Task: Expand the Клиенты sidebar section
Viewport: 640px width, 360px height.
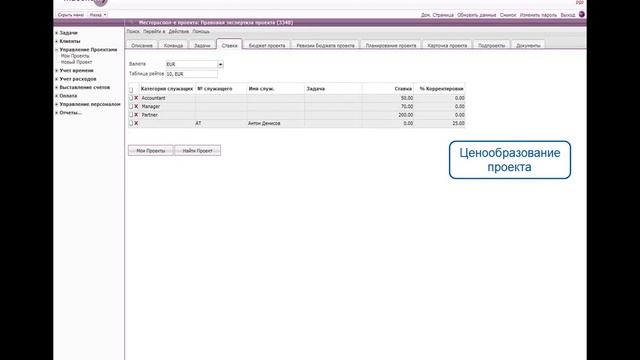Action: coord(57,41)
